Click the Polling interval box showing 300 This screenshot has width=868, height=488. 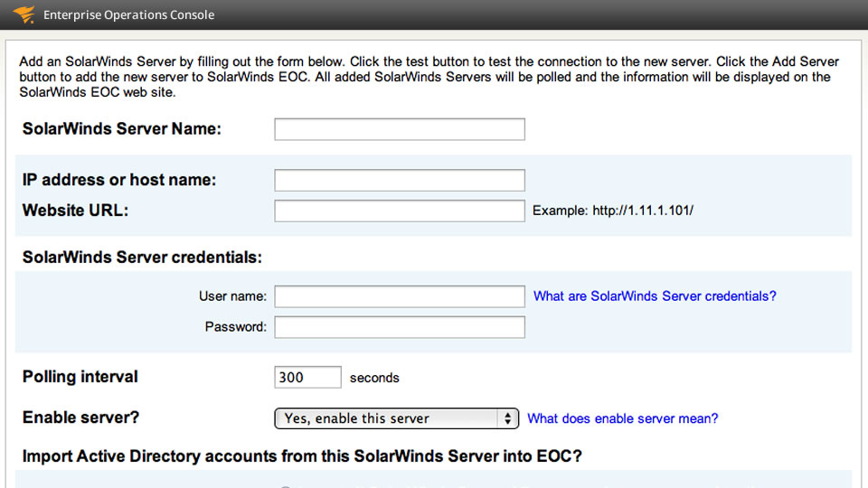coord(307,378)
